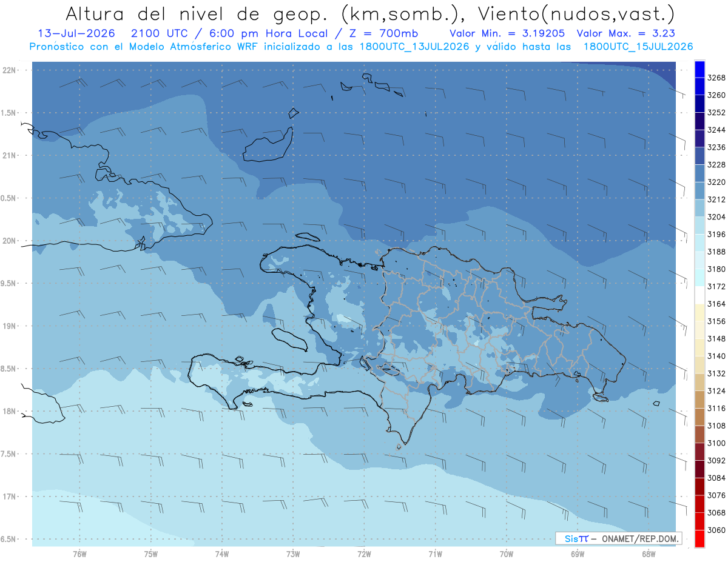Click the "0.5N" axis label
This screenshot has height=562, width=728.
[x=9, y=198]
